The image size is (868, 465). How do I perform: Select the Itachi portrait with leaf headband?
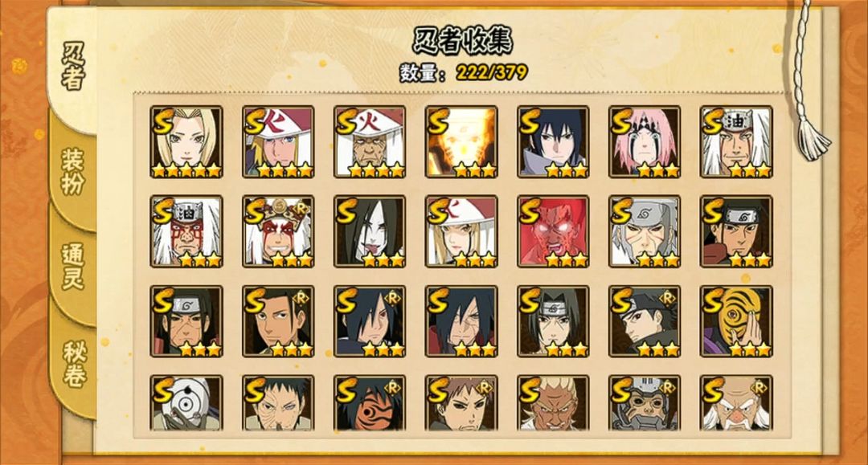[x=553, y=321]
